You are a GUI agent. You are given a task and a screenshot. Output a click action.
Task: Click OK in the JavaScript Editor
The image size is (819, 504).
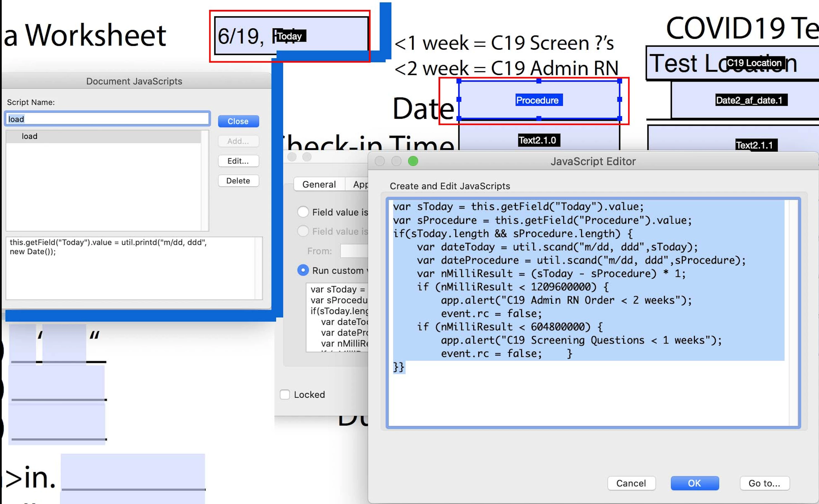coord(694,483)
